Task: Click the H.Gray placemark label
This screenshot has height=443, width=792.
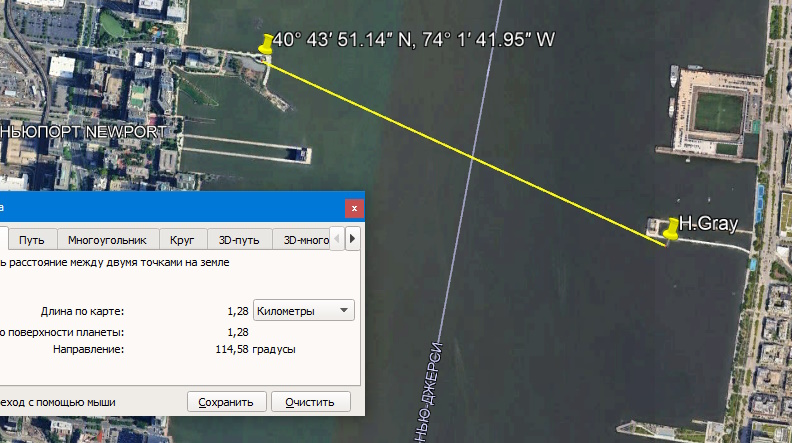Action: point(708,223)
